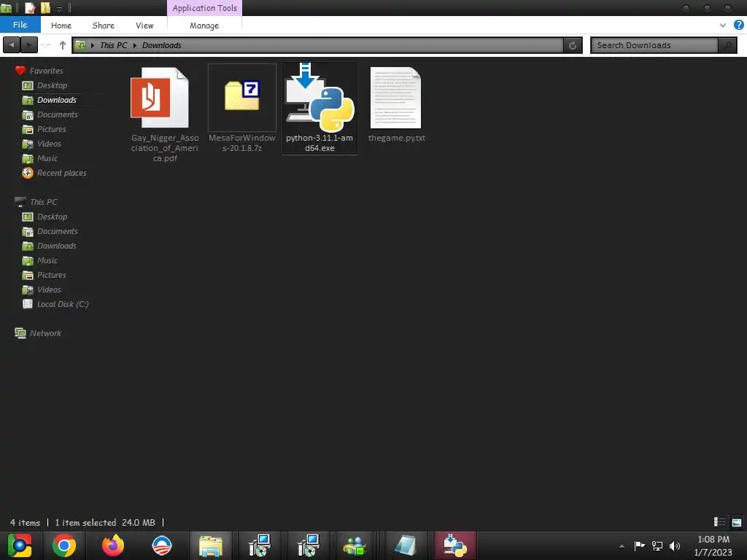The width and height of the screenshot is (747, 560).
Task: Select the python-3.11.1-amd64.exe installer
Action: coord(320,109)
